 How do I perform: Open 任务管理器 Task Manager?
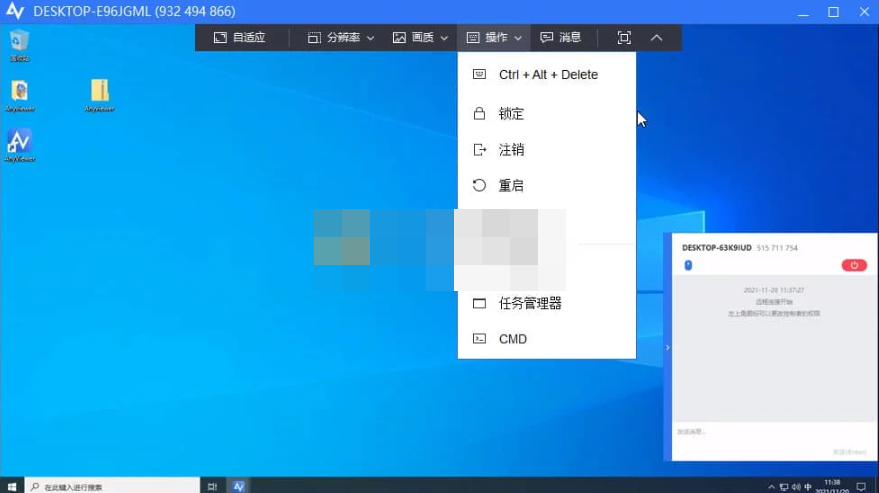tap(547, 303)
